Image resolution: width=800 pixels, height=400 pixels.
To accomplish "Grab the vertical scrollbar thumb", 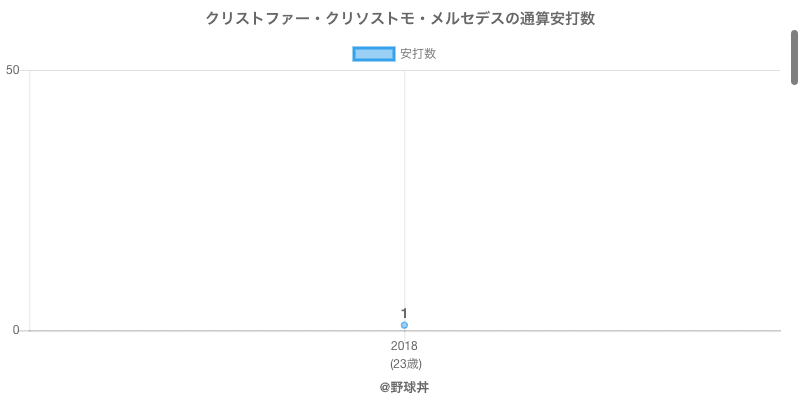I will 795,57.
